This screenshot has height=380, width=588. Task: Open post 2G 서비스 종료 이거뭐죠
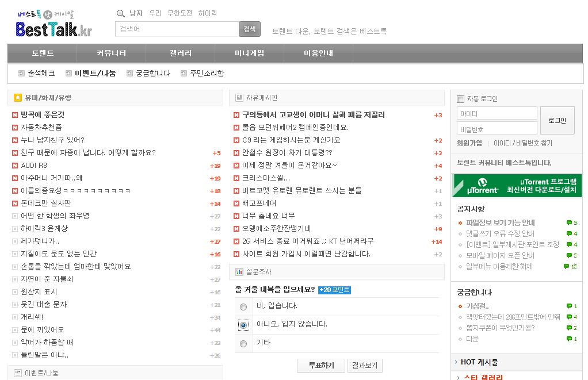point(308,241)
